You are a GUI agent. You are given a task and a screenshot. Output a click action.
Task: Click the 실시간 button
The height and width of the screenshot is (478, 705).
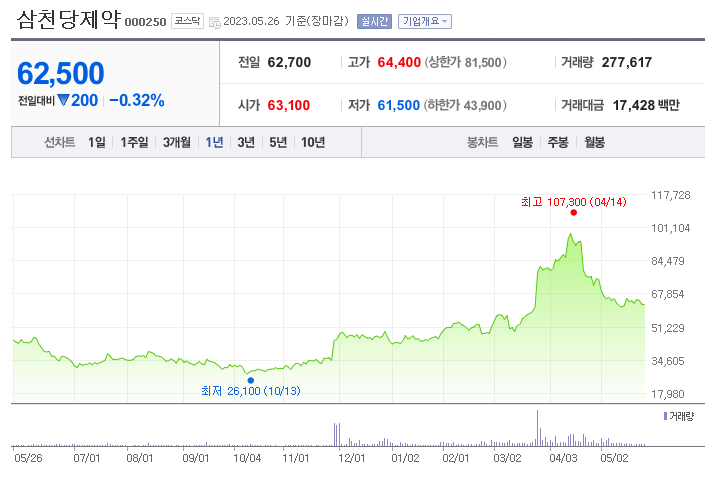(374, 22)
